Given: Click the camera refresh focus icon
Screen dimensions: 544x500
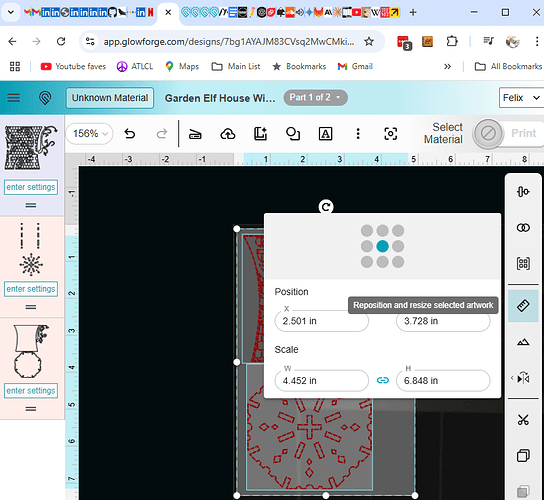Looking at the screenshot, I should click(x=391, y=134).
